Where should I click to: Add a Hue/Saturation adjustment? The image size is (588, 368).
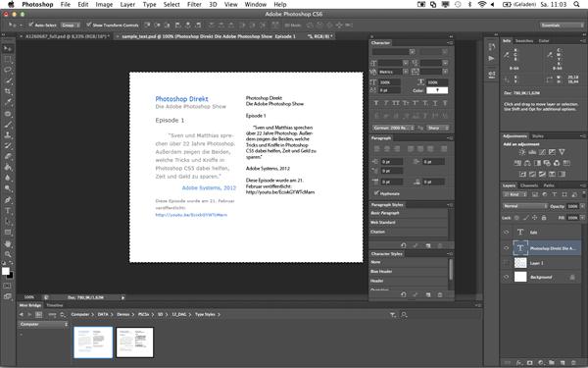(x=517, y=163)
